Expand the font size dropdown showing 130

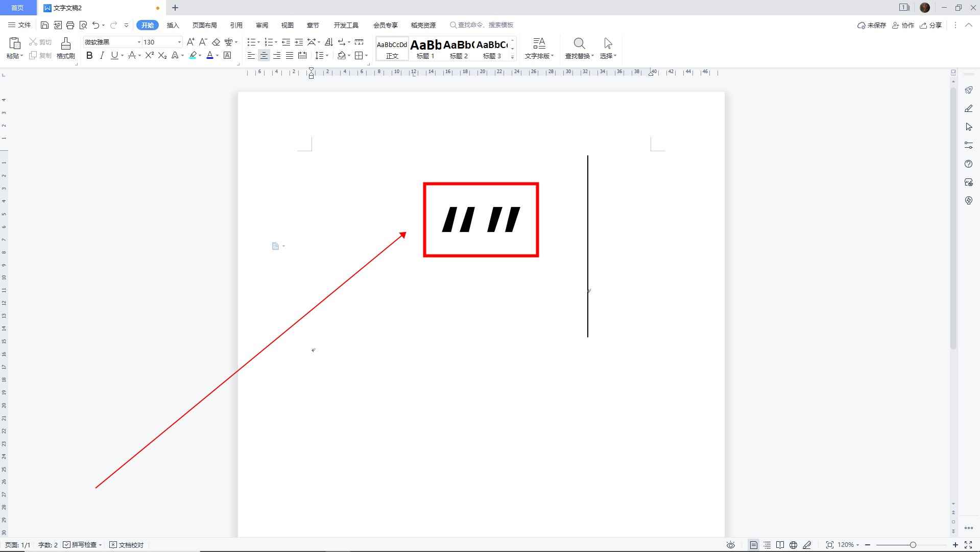click(x=179, y=42)
